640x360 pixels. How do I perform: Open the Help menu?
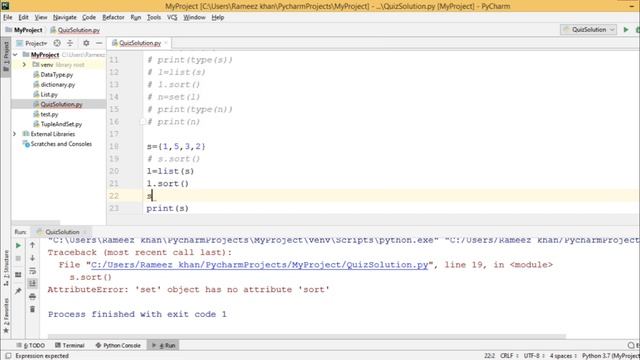(218, 17)
